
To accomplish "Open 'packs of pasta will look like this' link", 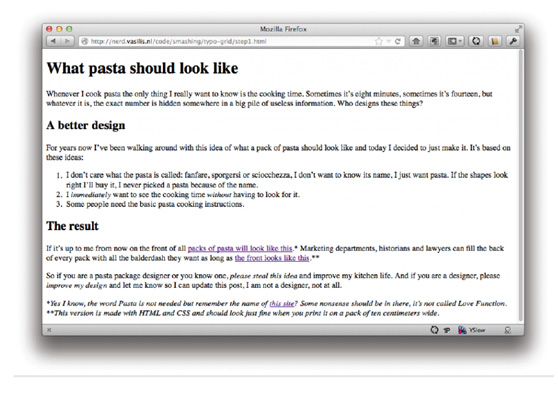I will [x=240, y=248].
